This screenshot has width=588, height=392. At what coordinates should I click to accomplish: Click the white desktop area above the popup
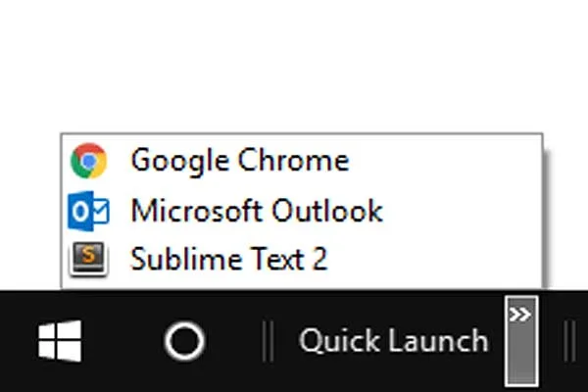coord(294,66)
